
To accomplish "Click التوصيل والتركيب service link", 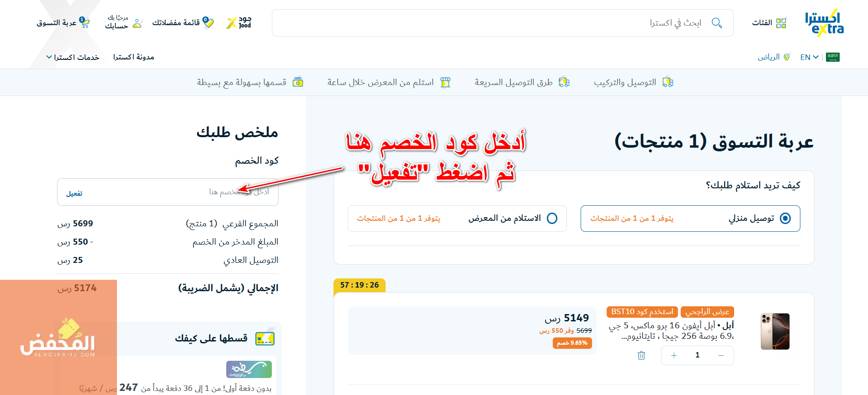I will (625, 82).
